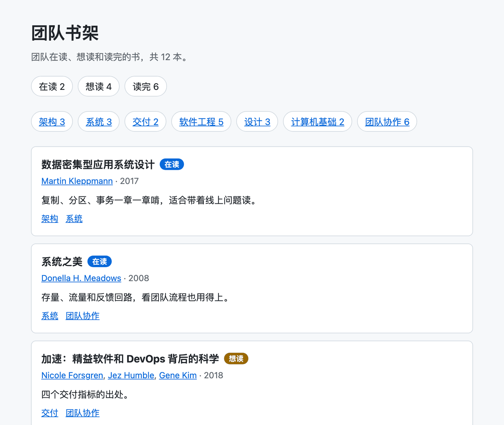
Task: Click 系统 tag under 数据密集型应用系统设计
Action: 74,219
